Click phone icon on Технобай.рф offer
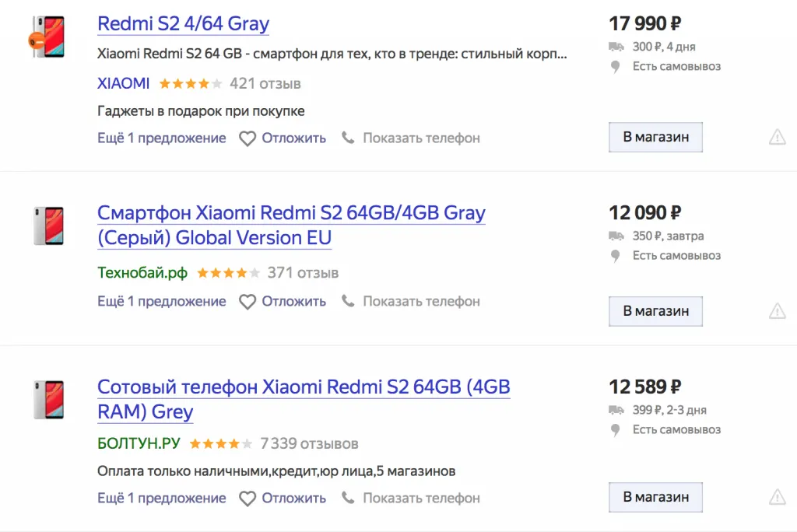The width and height of the screenshot is (797, 532). tap(348, 301)
